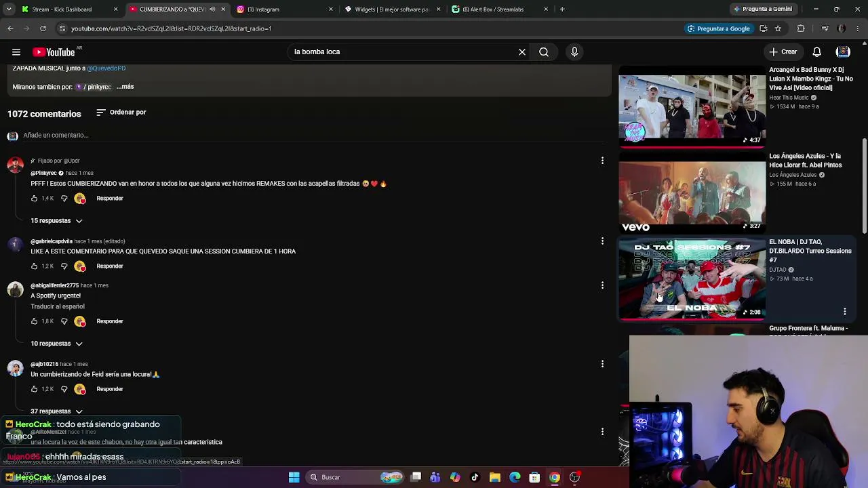
Task: Open options menu for @Pinkyrec comment
Action: [602, 161]
